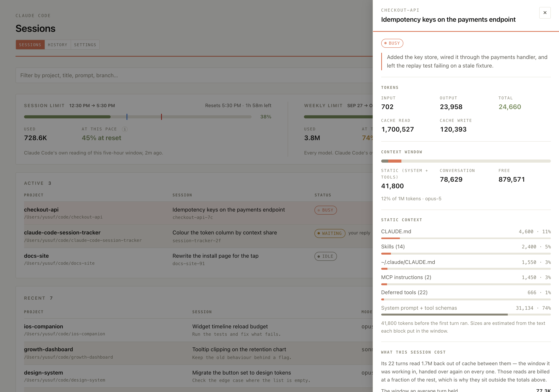The width and height of the screenshot is (559, 392).
Task: Click the BUSY badge in the detail panel
Action: click(392, 43)
